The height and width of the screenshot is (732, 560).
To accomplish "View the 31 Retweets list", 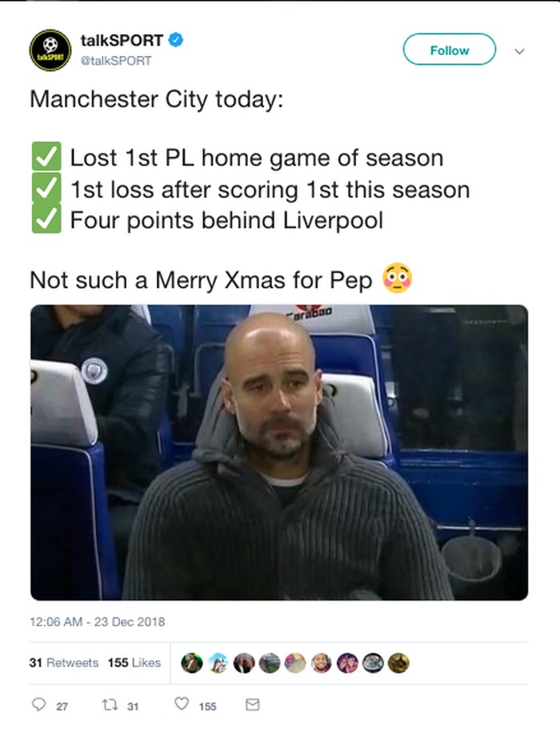I will [63, 662].
